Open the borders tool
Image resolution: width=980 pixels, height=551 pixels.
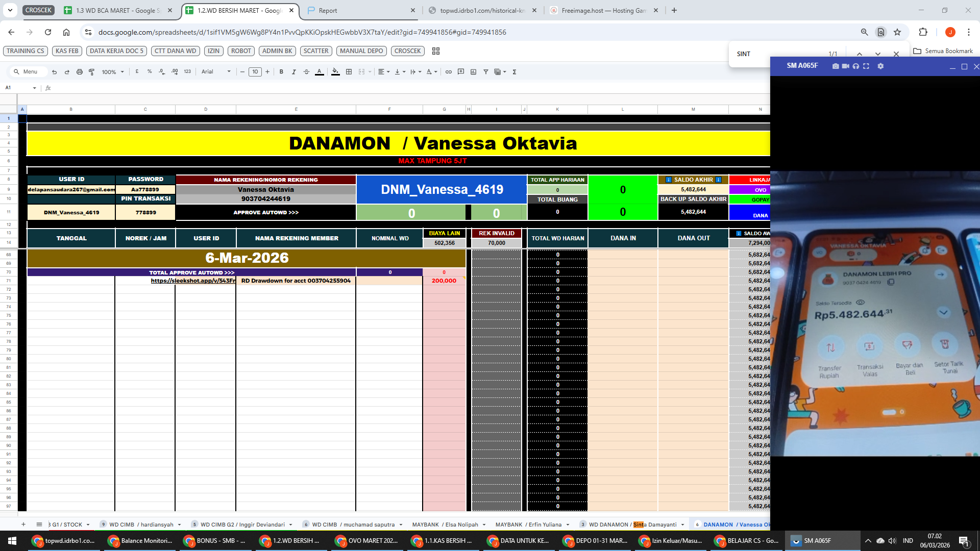pyautogui.click(x=349, y=72)
